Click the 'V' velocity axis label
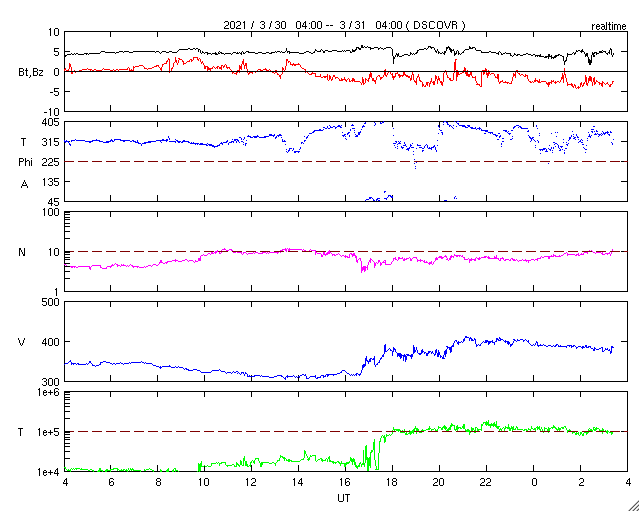Image resolution: width=640 pixels, height=512 pixels. [x=22, y=342]
